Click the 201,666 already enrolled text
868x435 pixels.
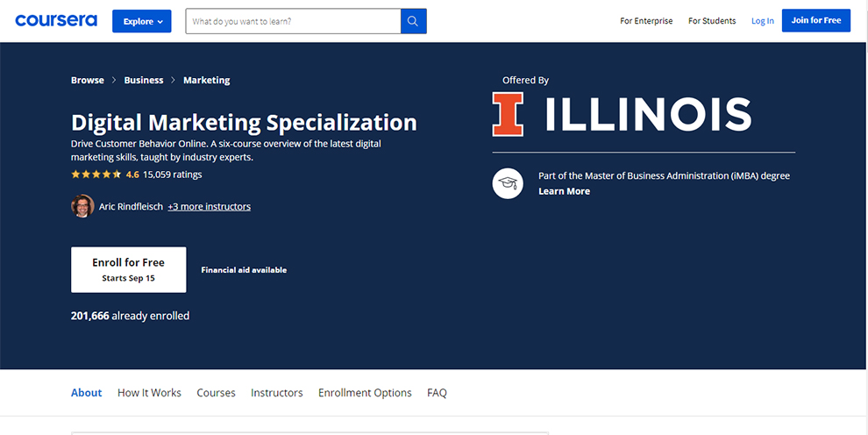(x=130, y=316)
